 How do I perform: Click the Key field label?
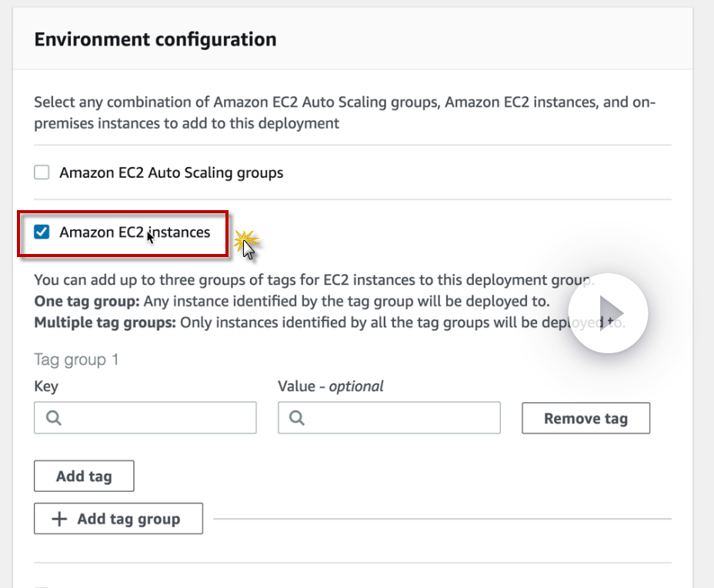coord(46,386)
